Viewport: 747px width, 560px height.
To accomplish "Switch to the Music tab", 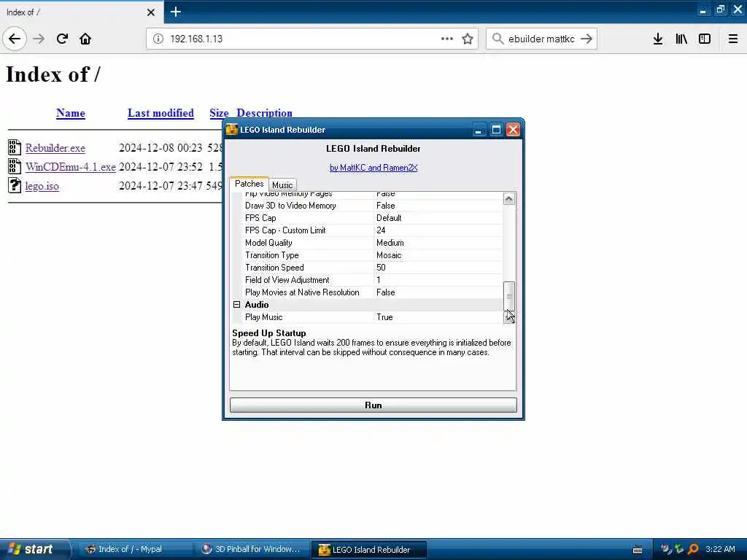I will pyautogui.click(x=282, y=184).
